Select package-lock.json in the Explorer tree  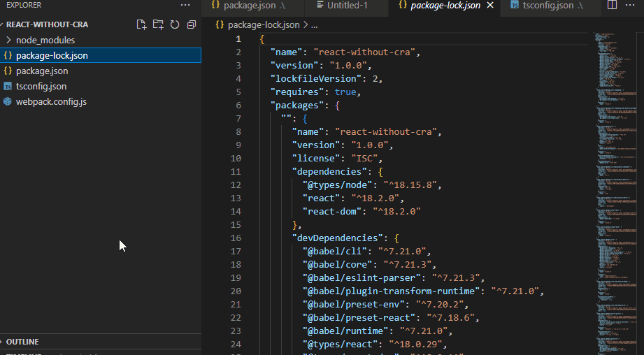tap(101, 55)
